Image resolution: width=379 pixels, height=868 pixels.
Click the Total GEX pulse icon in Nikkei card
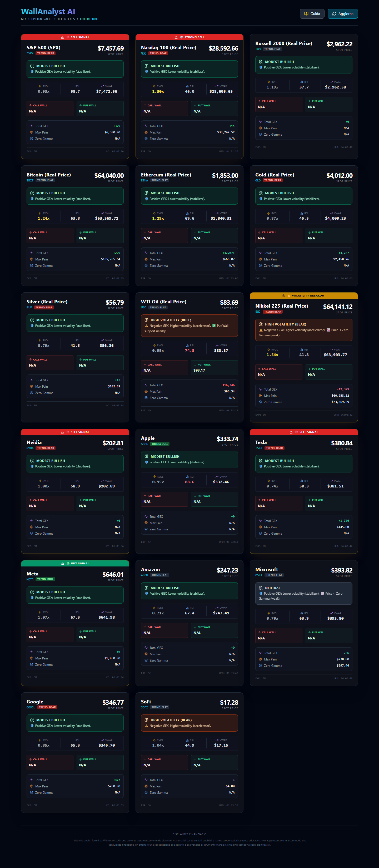coord(260,389)
